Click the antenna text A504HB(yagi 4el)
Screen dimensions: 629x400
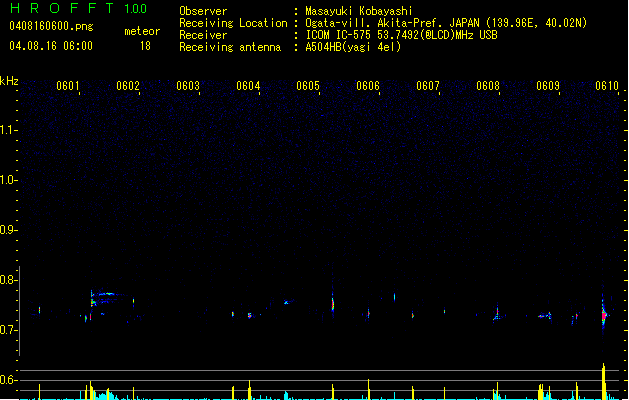(x=353, y=47)
